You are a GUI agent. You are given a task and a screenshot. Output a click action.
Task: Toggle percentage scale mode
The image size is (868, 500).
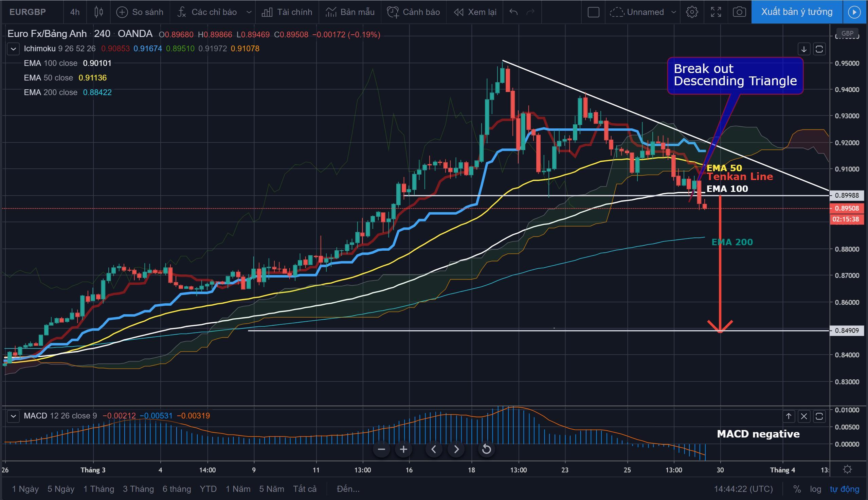pyautogui.click(x=797, y=489)
